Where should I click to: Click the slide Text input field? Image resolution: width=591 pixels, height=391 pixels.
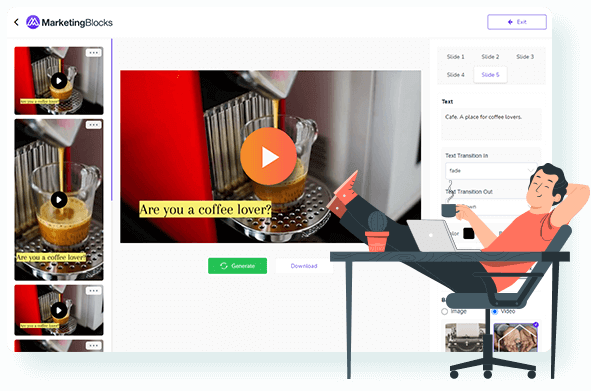[491, 124]
